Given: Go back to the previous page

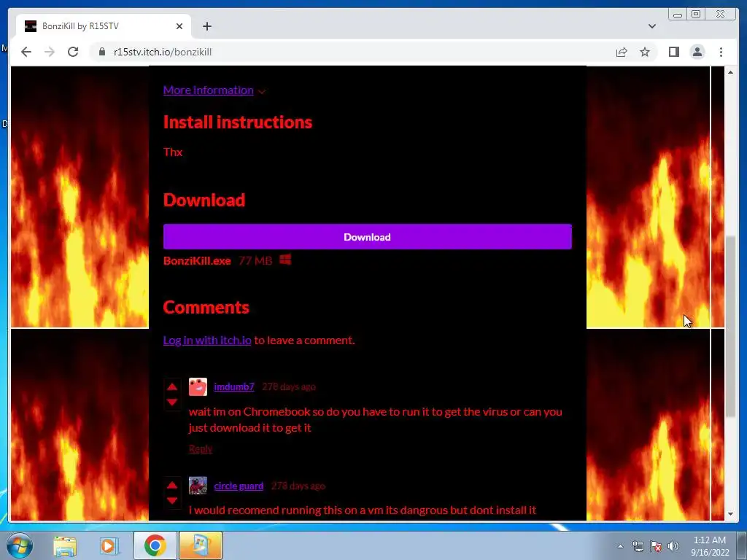Looking at the screenshot, I should (x=26, y=52).
